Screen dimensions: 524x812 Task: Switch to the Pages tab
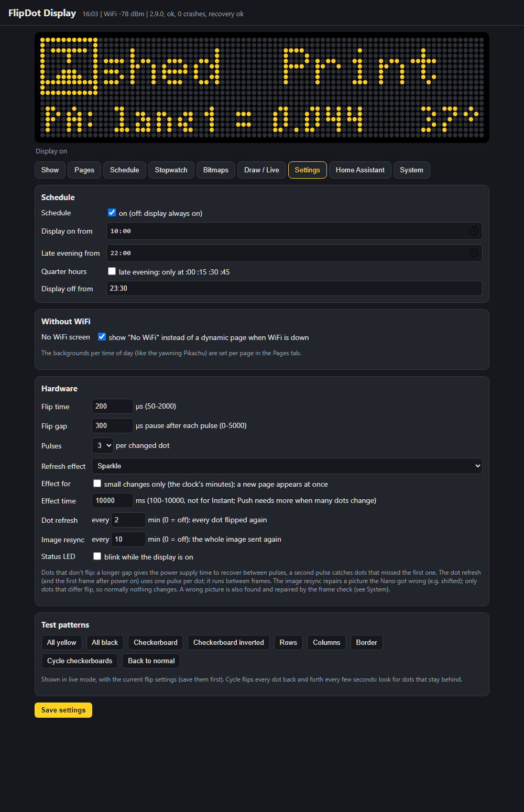coord(84,170)
